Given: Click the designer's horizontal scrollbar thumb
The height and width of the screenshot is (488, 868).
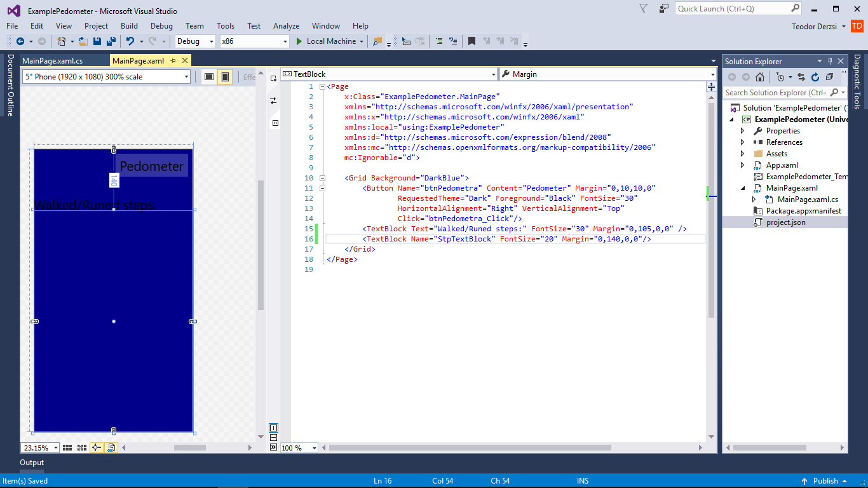Looking at the screenshot, I should (189, 447).
